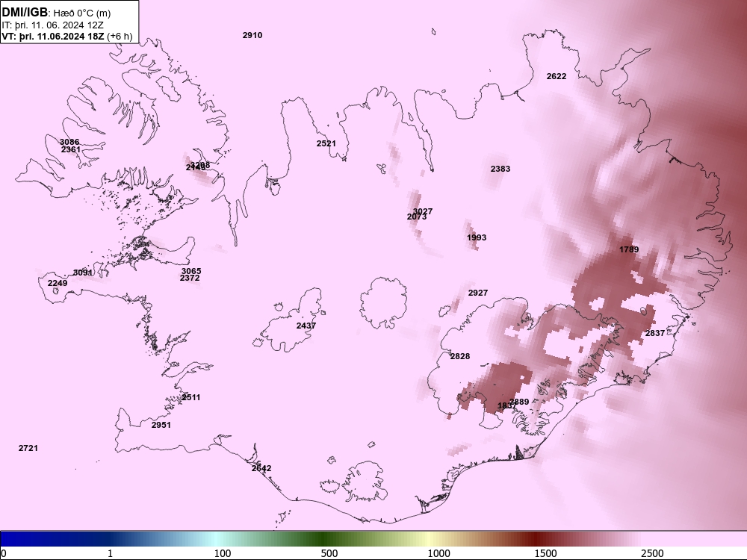Click the colorbar label 100
Image resolution: width=747 pixels, height=560 pixels.
[223, 554]
